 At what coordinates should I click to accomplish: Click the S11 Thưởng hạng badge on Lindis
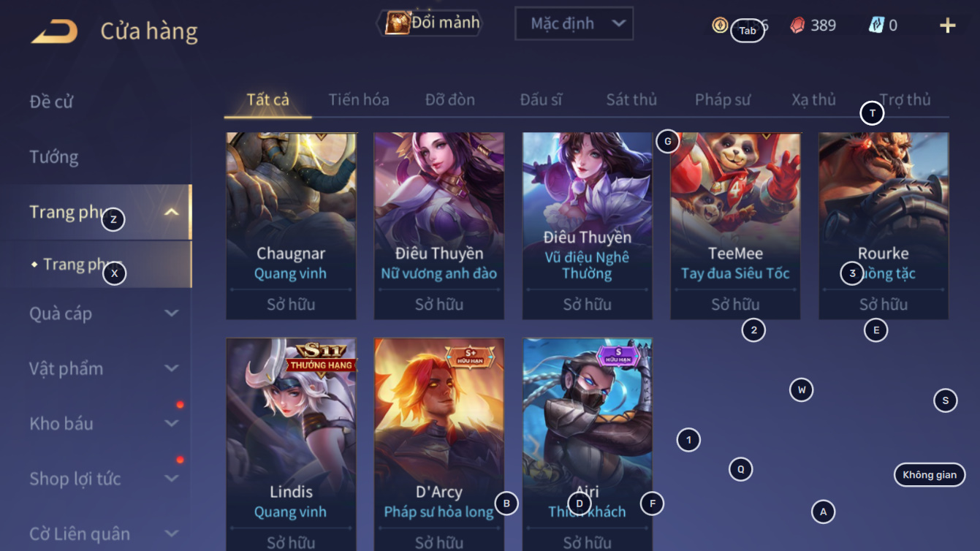[321, 356]
